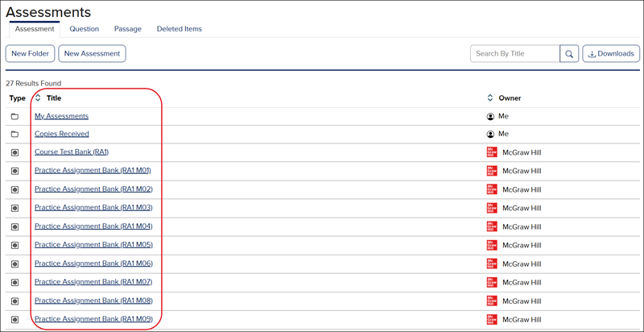The width and height of the screenshot is (644, 332).
Task: Click the folder icon beside Copies Received
Action: tap(14, 134)
